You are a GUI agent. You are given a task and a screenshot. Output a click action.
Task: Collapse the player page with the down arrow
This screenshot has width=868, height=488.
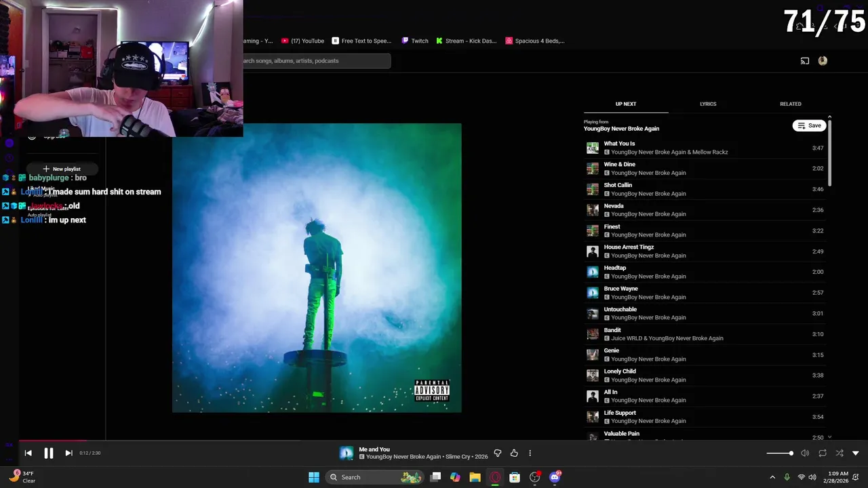(856, 453)
